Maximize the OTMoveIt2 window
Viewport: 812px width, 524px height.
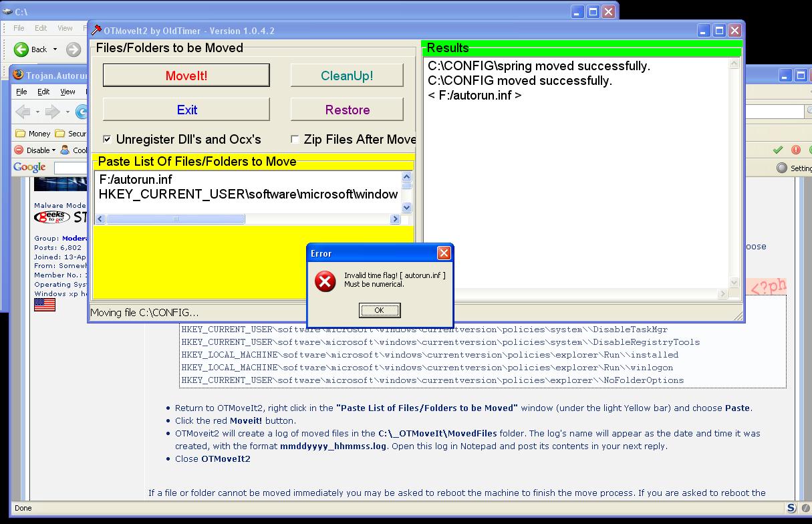point(719,31)
